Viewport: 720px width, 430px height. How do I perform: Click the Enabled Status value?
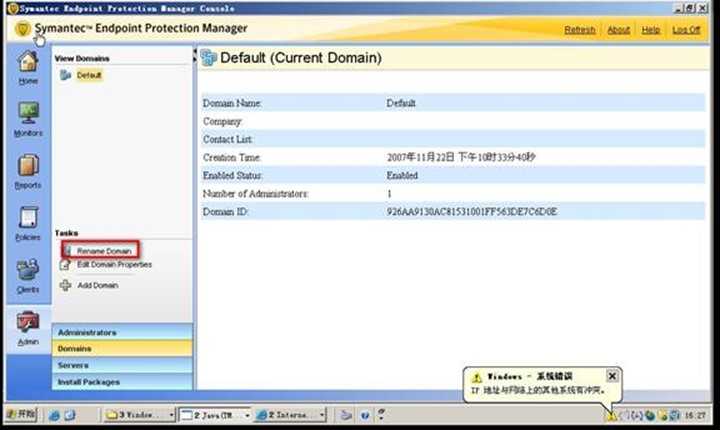coord(402,175)
